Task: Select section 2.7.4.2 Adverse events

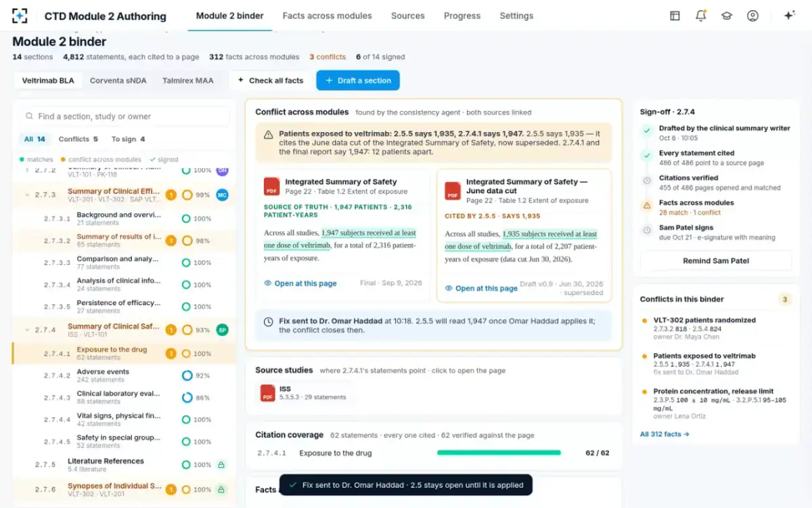Action: click(124, 375)
